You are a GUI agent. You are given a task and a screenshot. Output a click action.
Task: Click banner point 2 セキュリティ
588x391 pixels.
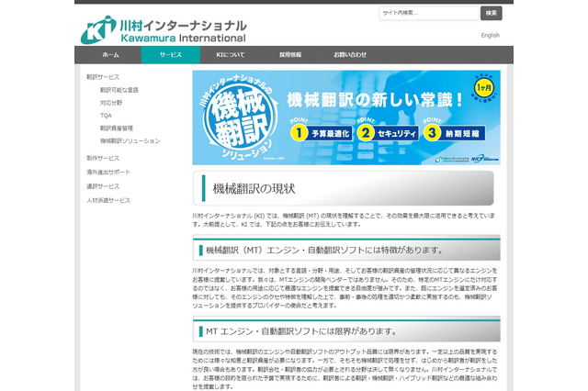tap(388, 133)
